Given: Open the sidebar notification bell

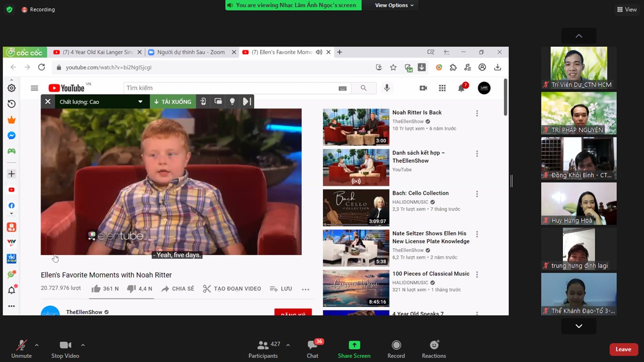Looking at the screenshot, I should coord(12,290).
